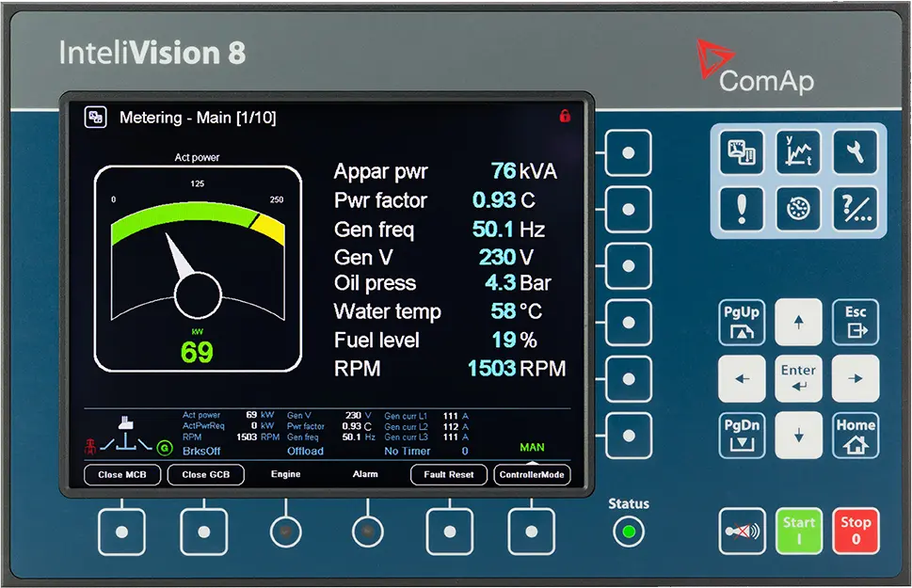Click the Act power gauge dial
The image size is (912, 588).
tap(198, 268)
